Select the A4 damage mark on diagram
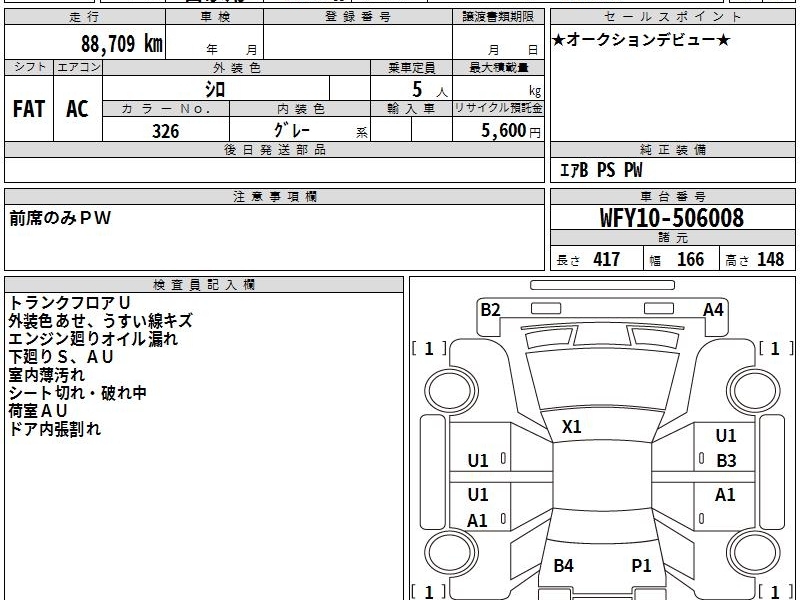 point(713,310)
